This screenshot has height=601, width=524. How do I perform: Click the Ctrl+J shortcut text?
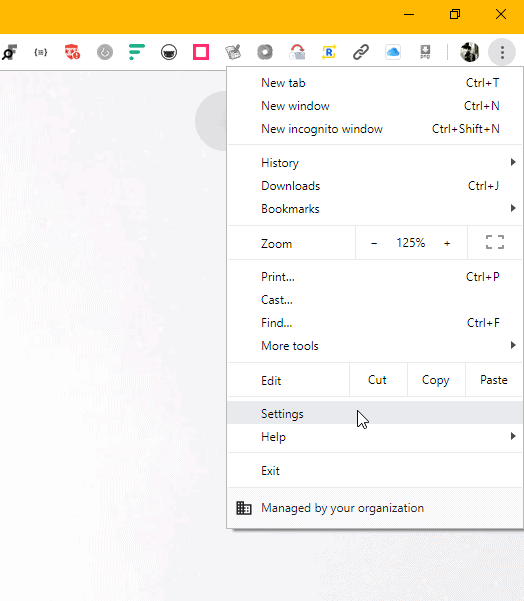pos(483,186)
